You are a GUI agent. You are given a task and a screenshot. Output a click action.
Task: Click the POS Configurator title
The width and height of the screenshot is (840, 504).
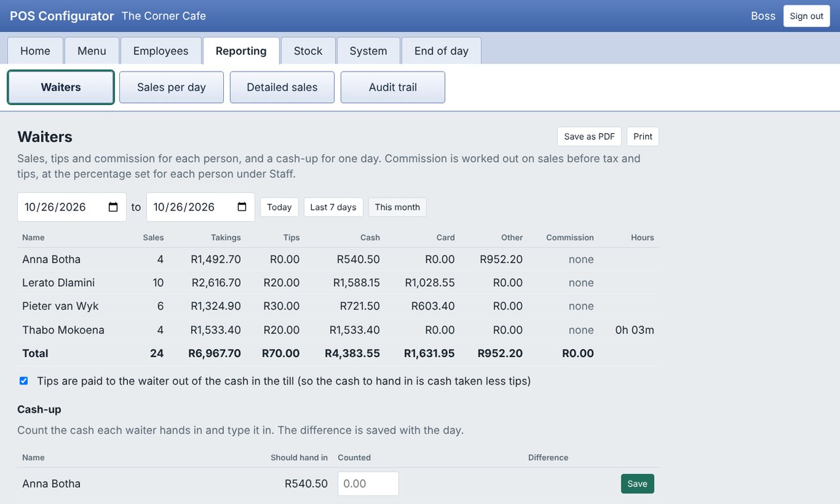click(62, 16)
